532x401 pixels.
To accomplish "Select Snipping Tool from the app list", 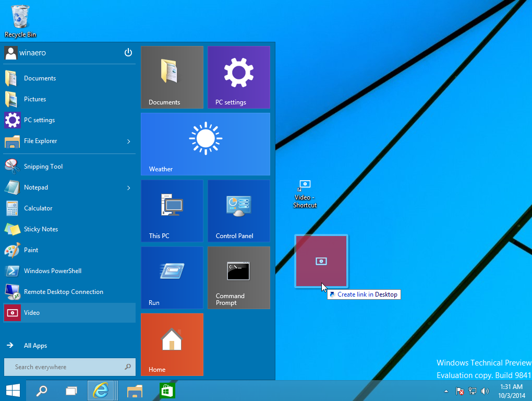I will [43, 167].
